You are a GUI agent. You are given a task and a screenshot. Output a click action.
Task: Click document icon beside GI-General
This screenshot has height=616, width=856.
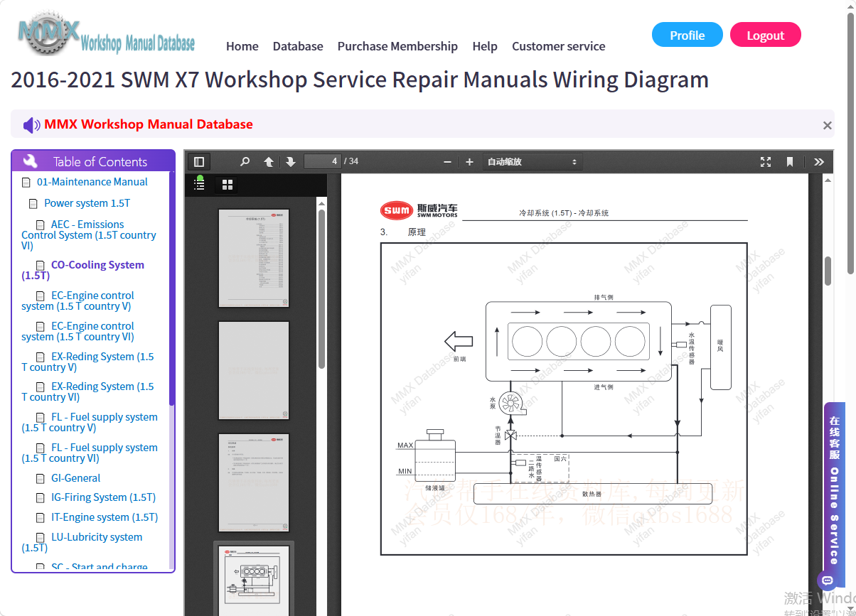tap(41, 479)
